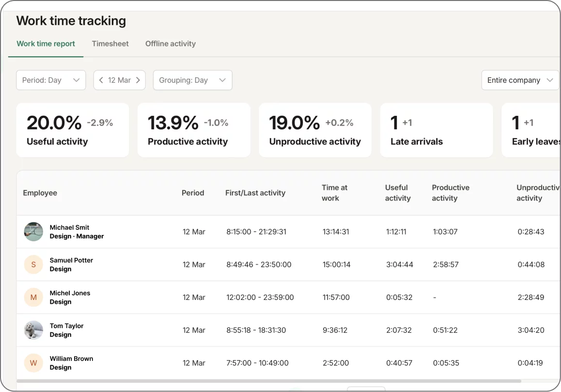Click Michel Jones's activity range 12:02:00 - 23:59:00

[x=260, y=297]
